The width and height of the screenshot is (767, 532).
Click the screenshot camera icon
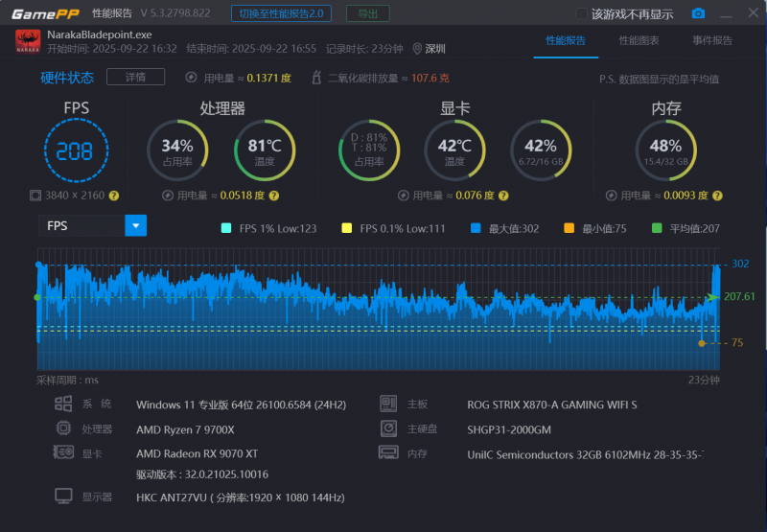[x=699, y=13]
